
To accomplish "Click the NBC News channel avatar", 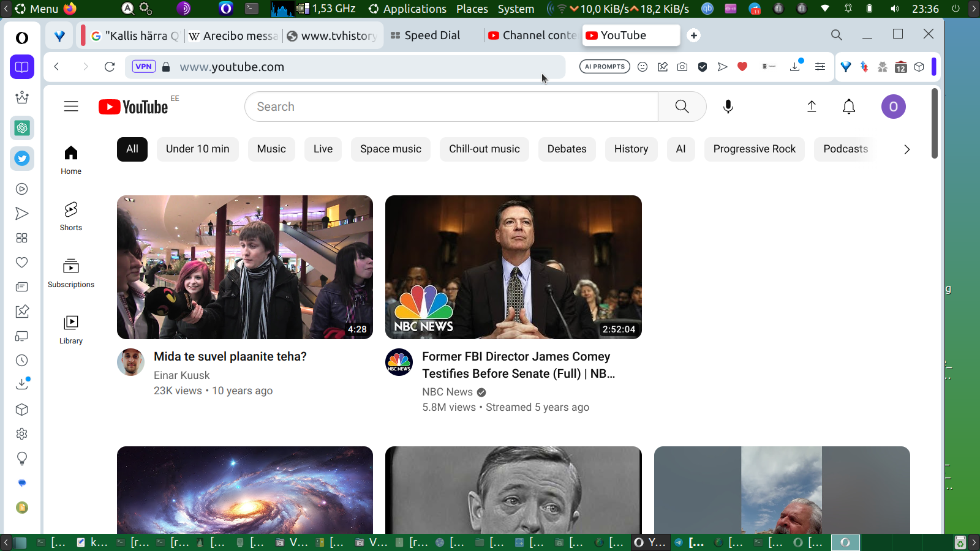I will coord(399,362).
